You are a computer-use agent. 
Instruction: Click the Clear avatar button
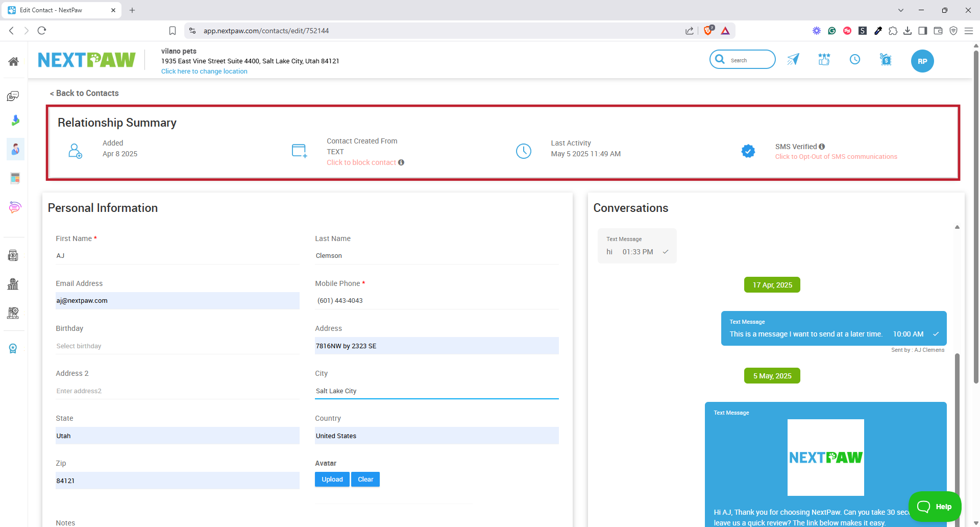(x=365, y=479)
